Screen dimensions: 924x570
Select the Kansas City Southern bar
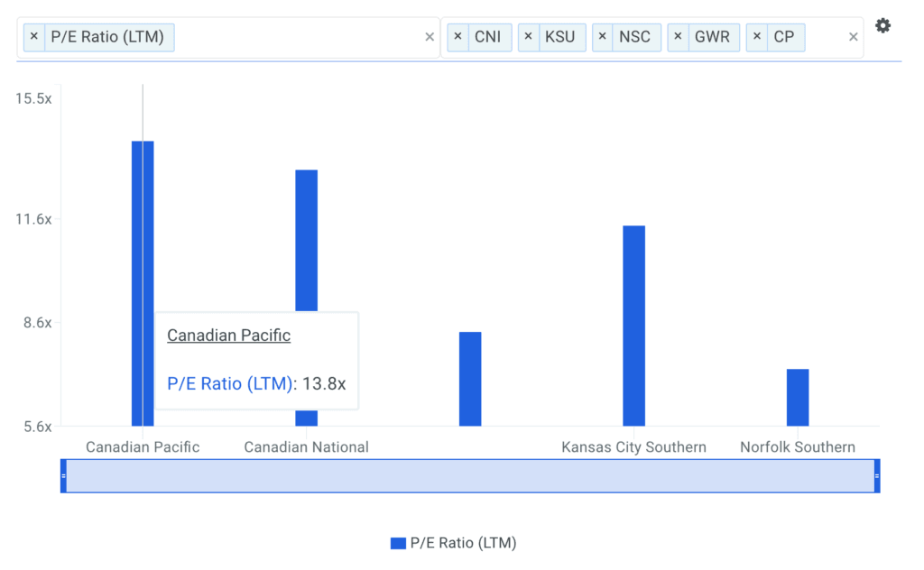[x=633, y=325]
